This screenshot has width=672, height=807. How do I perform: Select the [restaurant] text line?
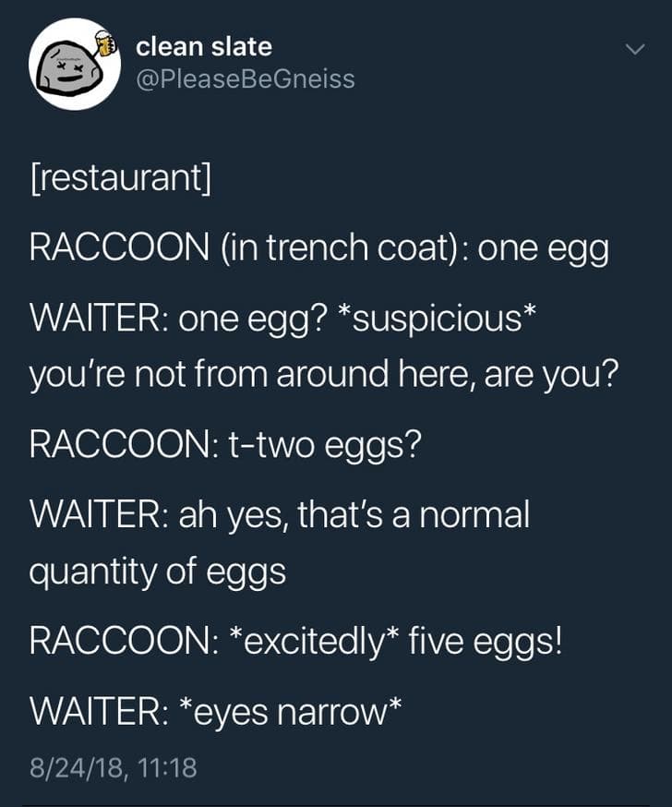(120, 177)
